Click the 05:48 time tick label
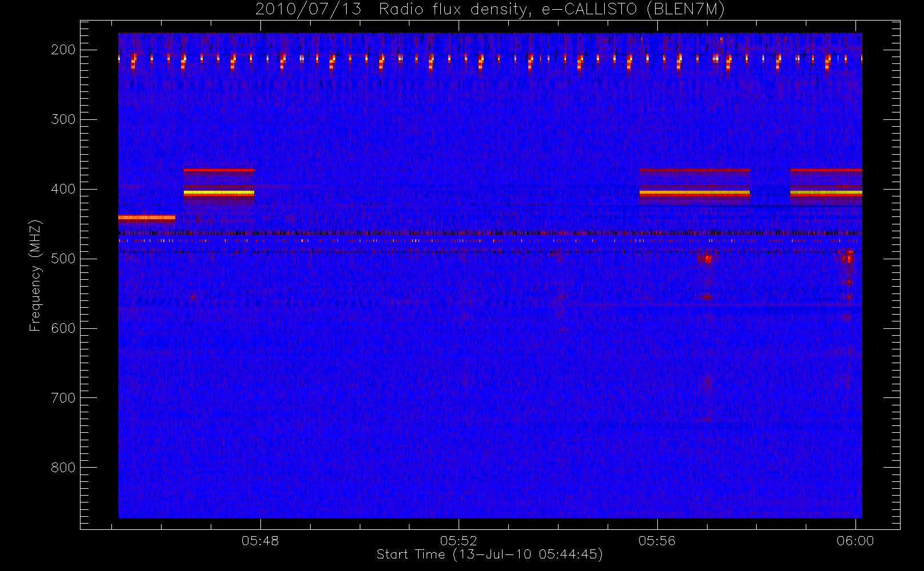 click(260, 541)
